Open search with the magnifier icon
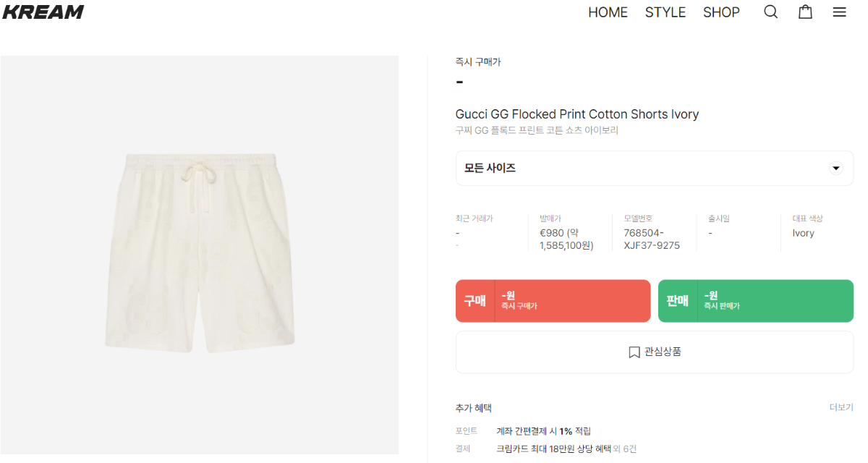 click(771, 12)
